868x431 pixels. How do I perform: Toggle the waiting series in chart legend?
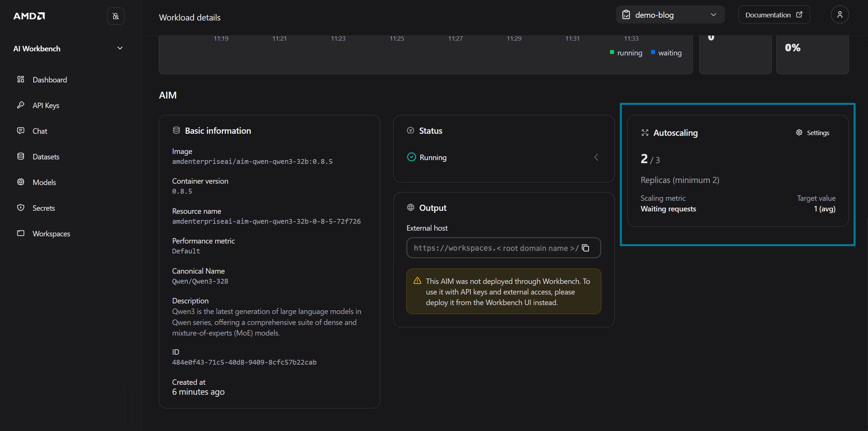[x=667, y=53]
